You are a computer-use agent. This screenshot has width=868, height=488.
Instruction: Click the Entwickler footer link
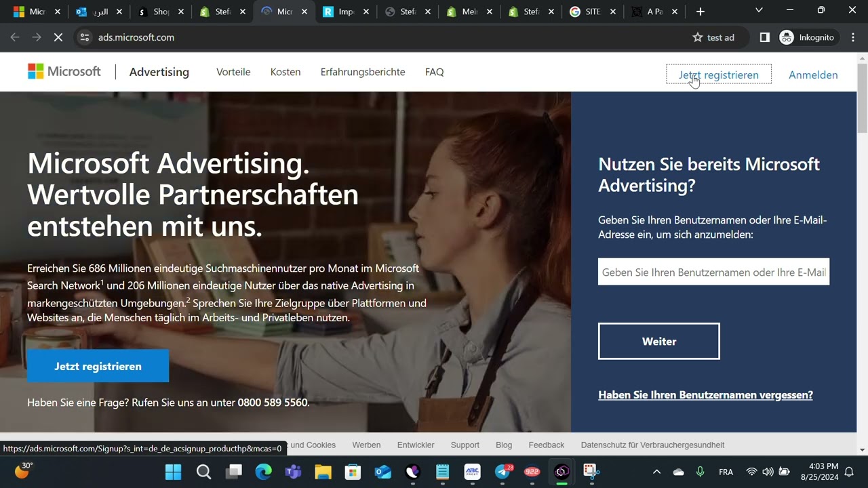pyautogui.click(x=416, y=445)
